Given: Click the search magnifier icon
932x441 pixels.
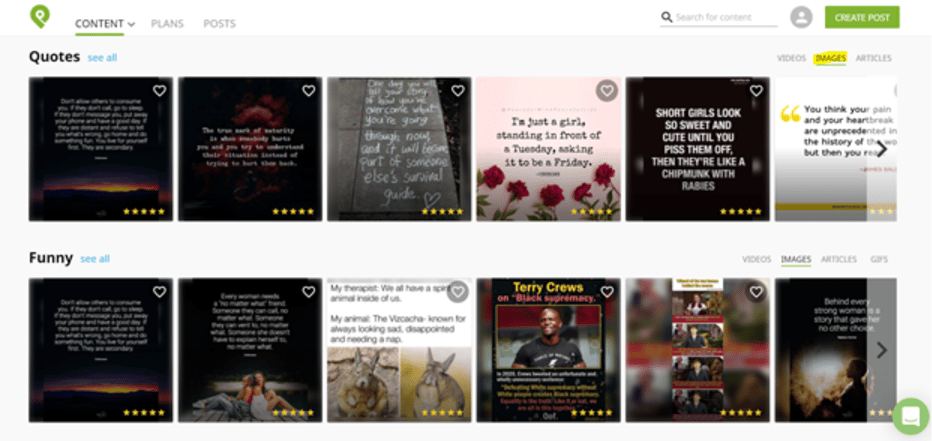Looking at the screenshot, I should (666, 17).
